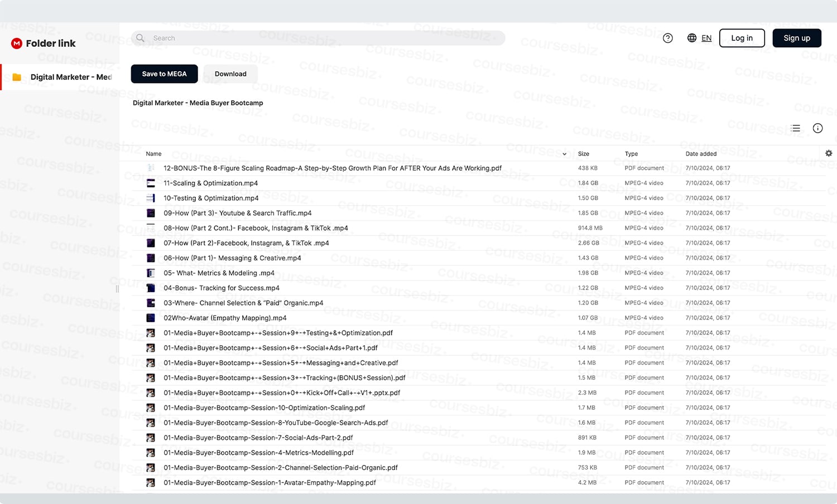The image size is (837, 504).
Task: Click video icon for 05- What- Metrics & Modeling
Action: click(x=151, y=273)
